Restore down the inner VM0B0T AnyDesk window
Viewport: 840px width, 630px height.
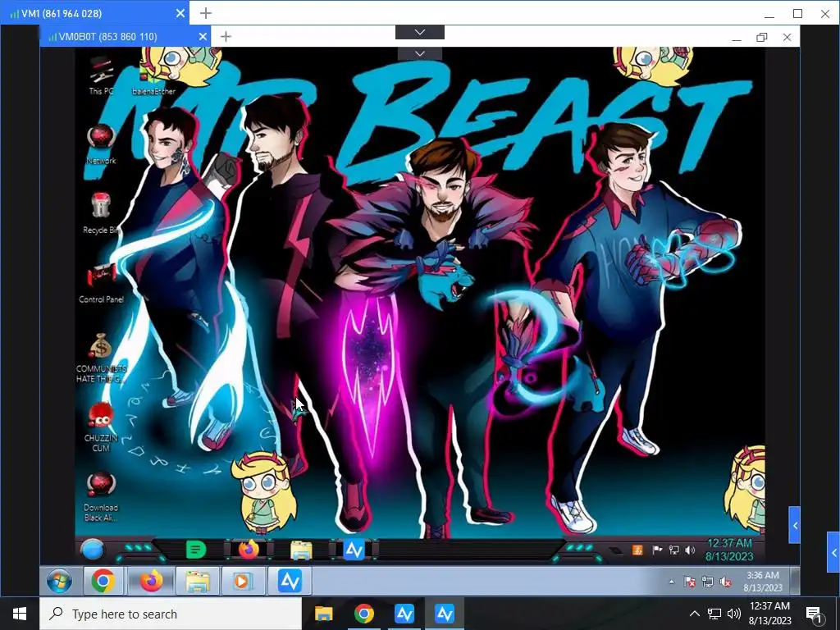762,37
